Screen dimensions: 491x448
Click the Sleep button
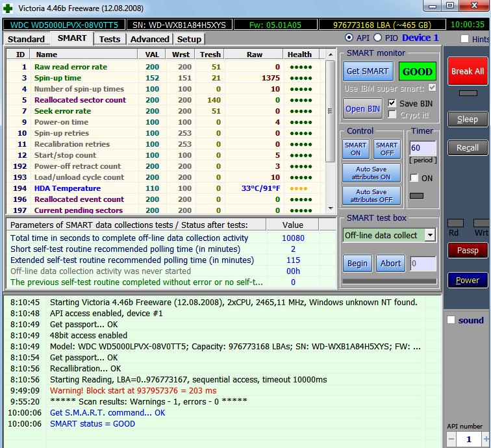click(468, 119)
